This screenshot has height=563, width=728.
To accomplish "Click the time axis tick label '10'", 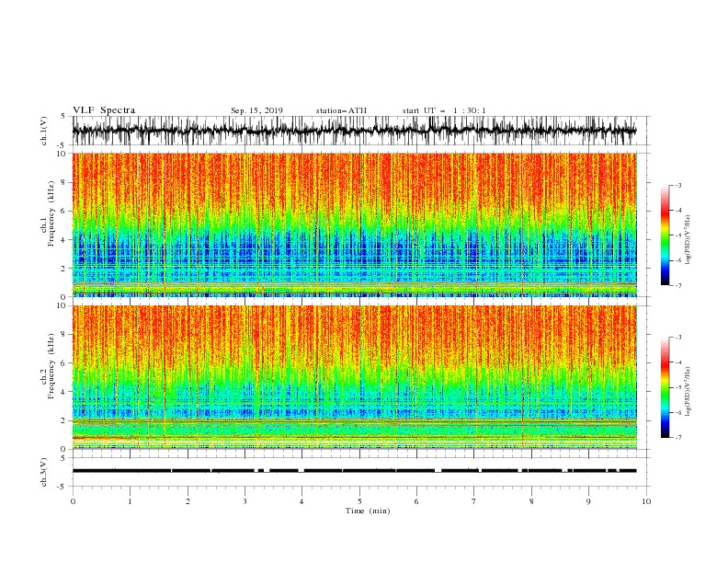I will coord(646,501).
